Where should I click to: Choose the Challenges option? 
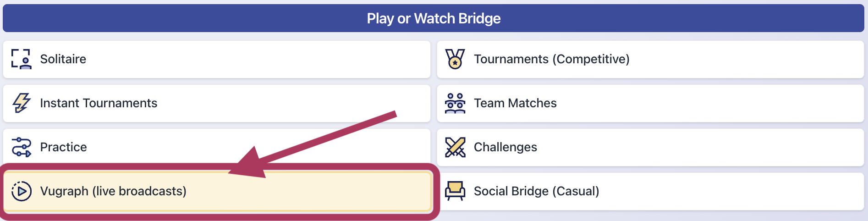[505, 147]
